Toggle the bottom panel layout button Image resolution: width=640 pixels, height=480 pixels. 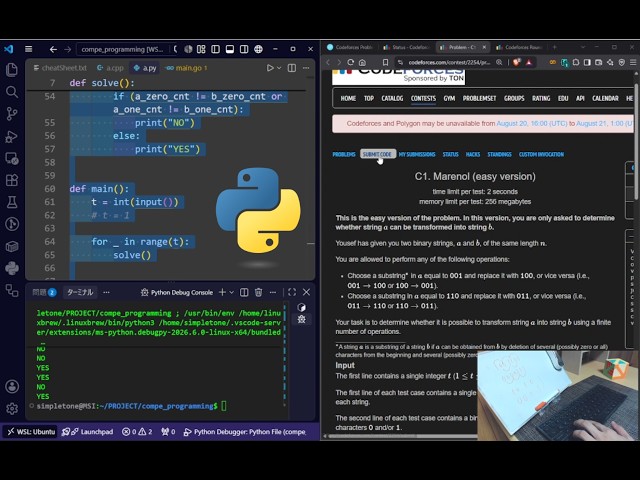(x=230, y=49)
